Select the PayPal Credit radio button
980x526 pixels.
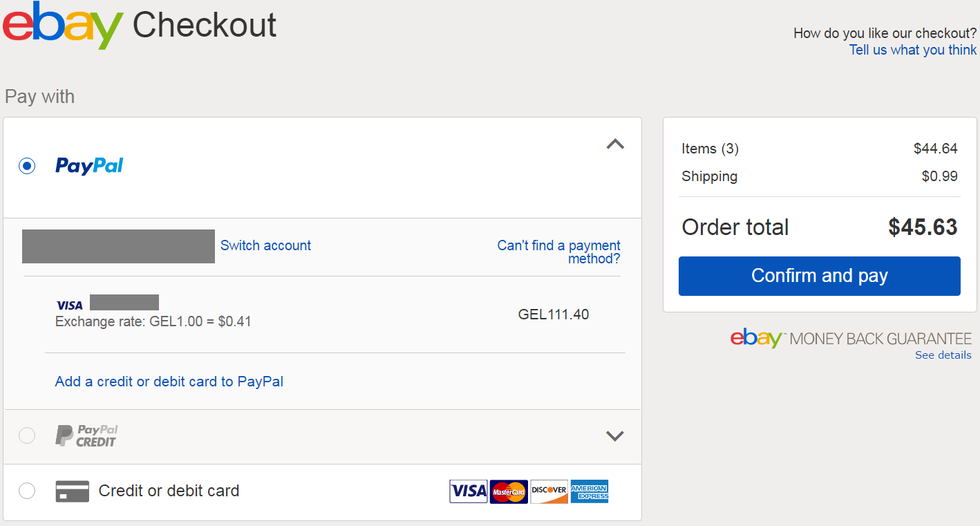27,435
